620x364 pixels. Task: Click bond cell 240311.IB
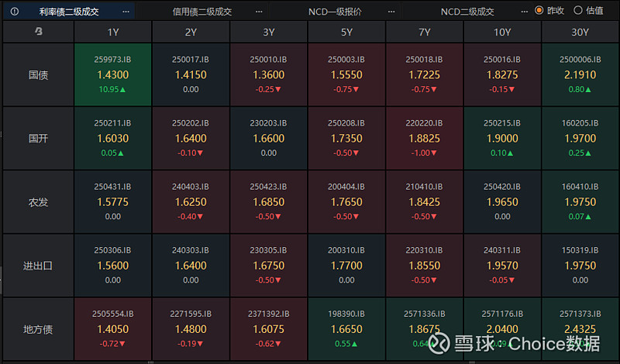point(502,266)
